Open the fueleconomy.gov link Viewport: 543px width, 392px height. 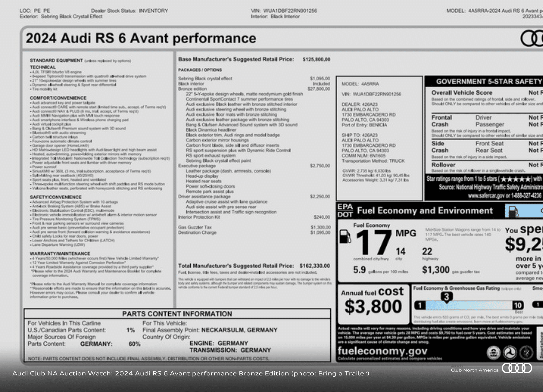[x=382, y=351]
